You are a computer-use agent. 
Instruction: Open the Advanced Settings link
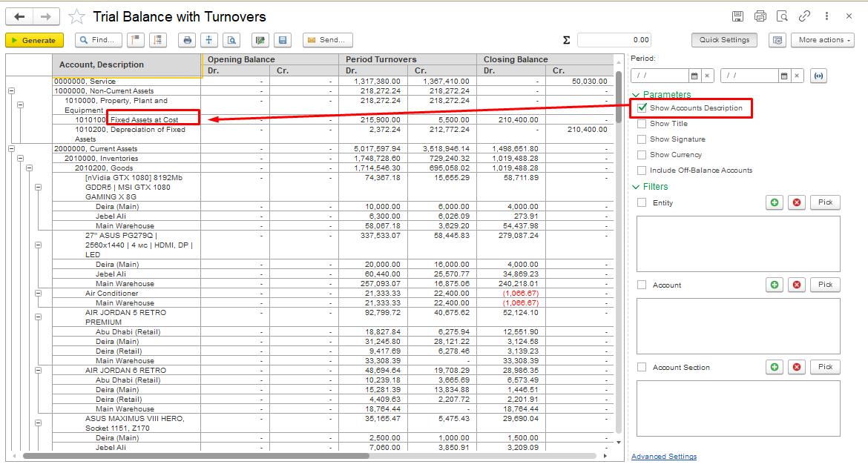(663, 457)
